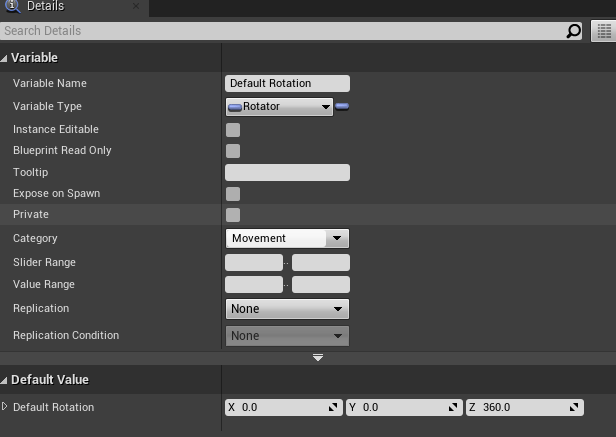The width and height of the screenshot is (616, 437).
Task: Collapse the Variable section header
Action: pyautogui.click(x=5, y=58)
